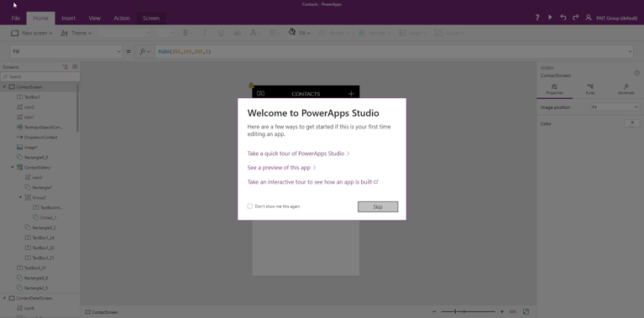Select DropdownContact in the tree
Image resolution: width=644 pixels, height=318 pixels.
coord(40,138)
